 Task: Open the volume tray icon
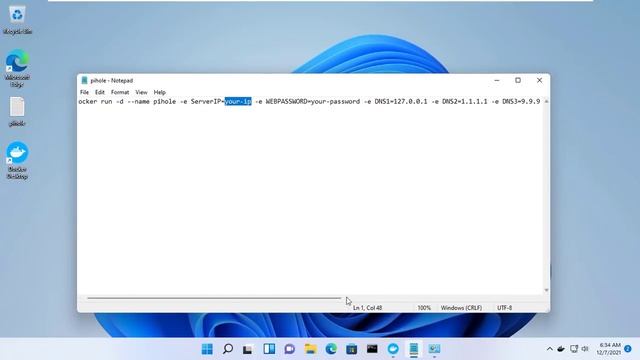[x=585, y=349]
